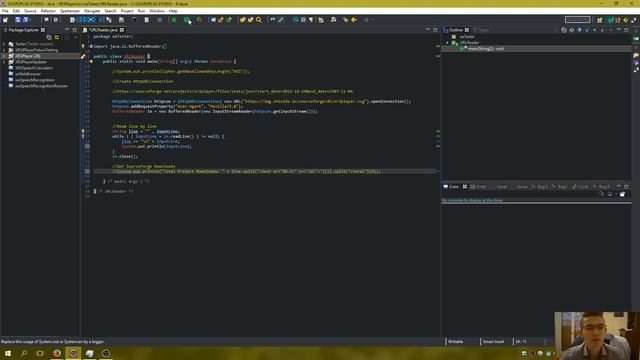Click the yellow magnifier Search icon
640x360 pixels.
click(258, 20)
